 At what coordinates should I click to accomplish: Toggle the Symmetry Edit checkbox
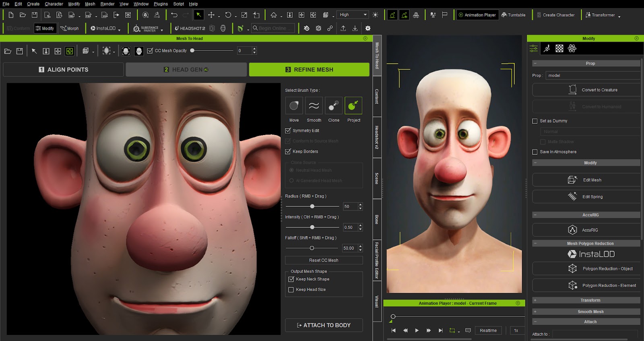click(288, 131)
